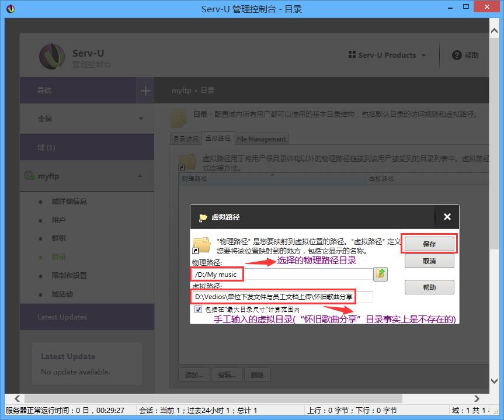Click the plus icon beside 导航
This screenshot has height=420, width=504.
pyautogui.click(x=145, y=91)
